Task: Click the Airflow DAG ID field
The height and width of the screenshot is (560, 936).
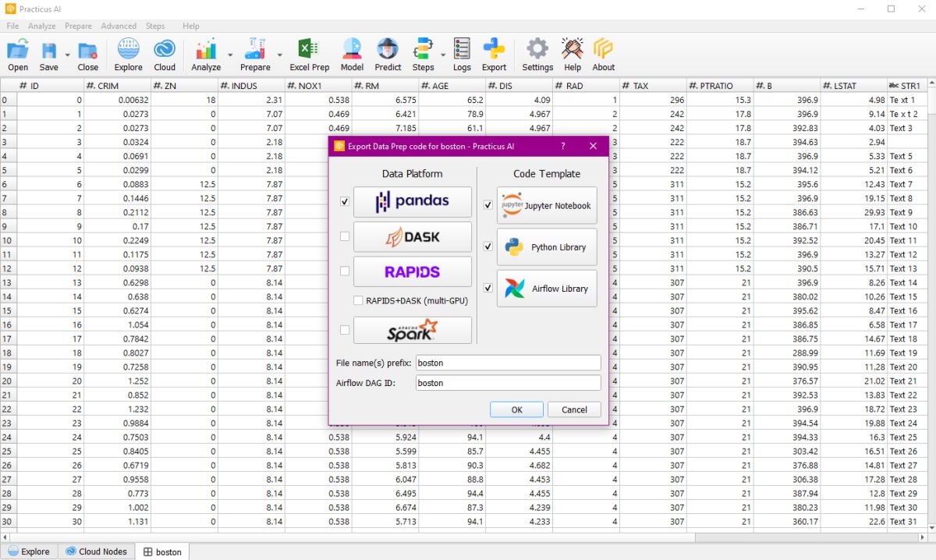Action: [508, 383]
